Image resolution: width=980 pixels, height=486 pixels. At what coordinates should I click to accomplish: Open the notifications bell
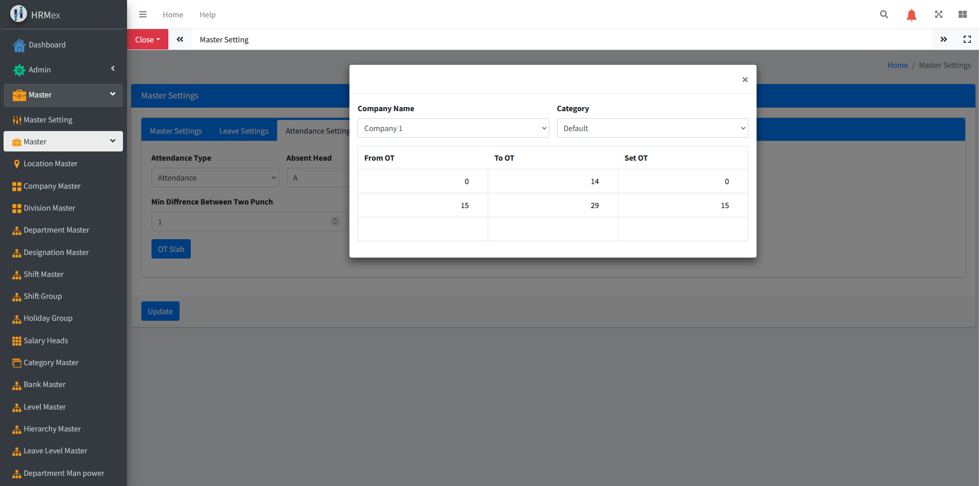[x=911, y=15]
